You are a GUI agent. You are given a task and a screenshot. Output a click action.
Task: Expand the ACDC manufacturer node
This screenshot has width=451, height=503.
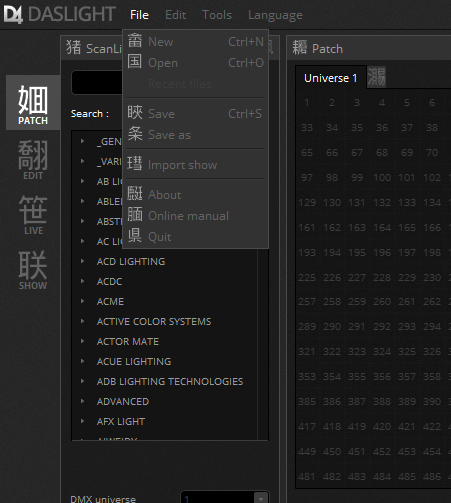(82, 281)
